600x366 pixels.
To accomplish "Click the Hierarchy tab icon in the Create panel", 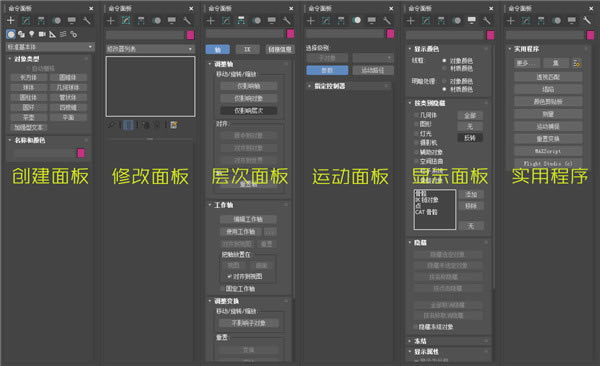I will [41, 21].
